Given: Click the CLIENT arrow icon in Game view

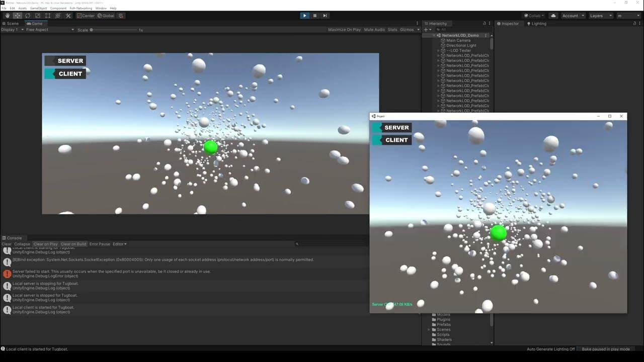Looking at the screenshot, I should (x=50, y=74).
